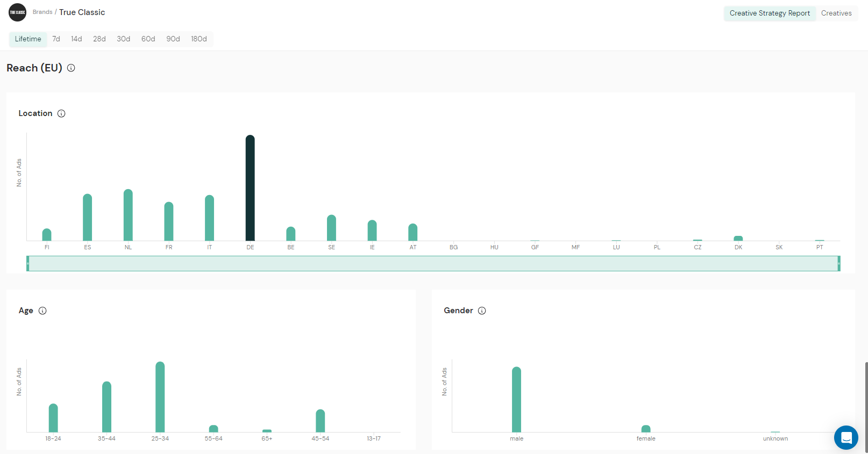Click the male bar in Gender chart

click(516, 399)
